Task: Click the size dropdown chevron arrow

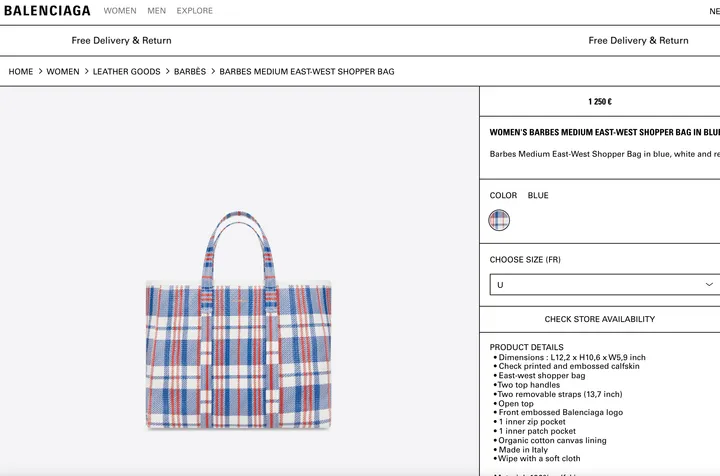Action: click(710, 285)
